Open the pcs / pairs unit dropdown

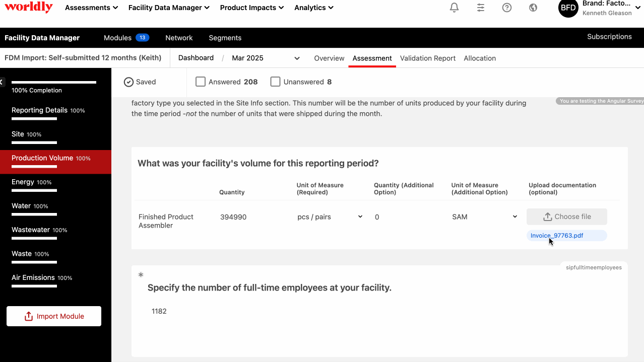(330, 217)
